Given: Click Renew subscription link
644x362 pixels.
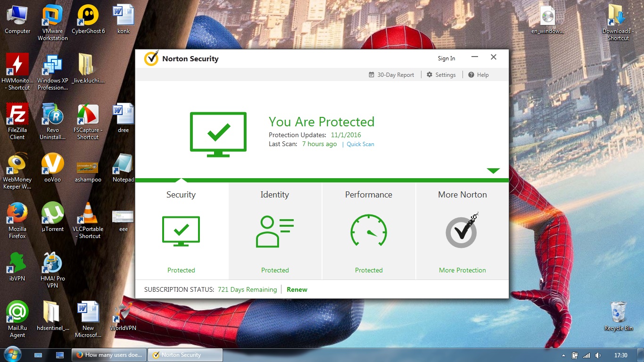Looking at the screenshot, I should 297,289.
